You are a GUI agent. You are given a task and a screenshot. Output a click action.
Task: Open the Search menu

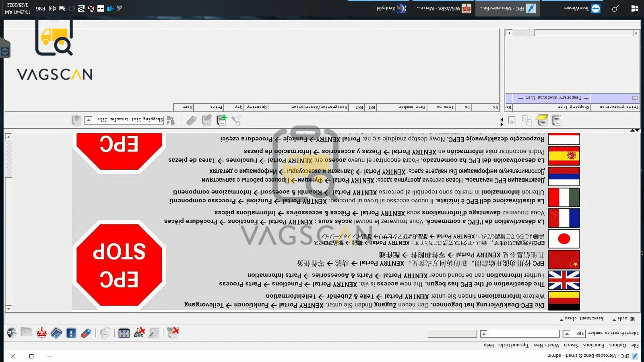point(571,345)
